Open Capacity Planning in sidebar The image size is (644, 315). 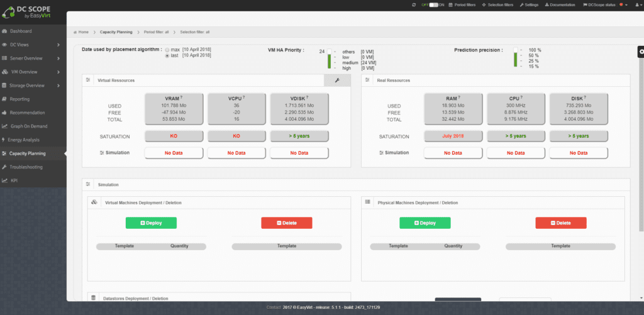pyautogui.click(x=33, y=153)
